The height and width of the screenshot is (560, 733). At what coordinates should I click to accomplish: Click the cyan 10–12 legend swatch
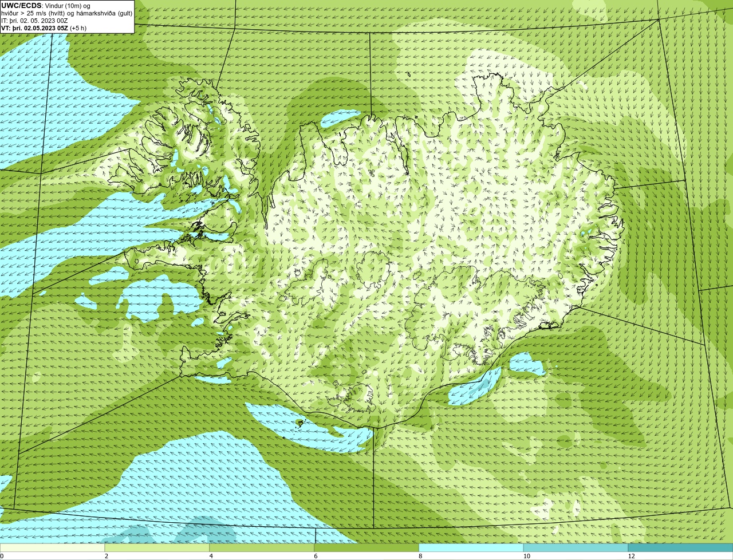click(x=576, y=548)
